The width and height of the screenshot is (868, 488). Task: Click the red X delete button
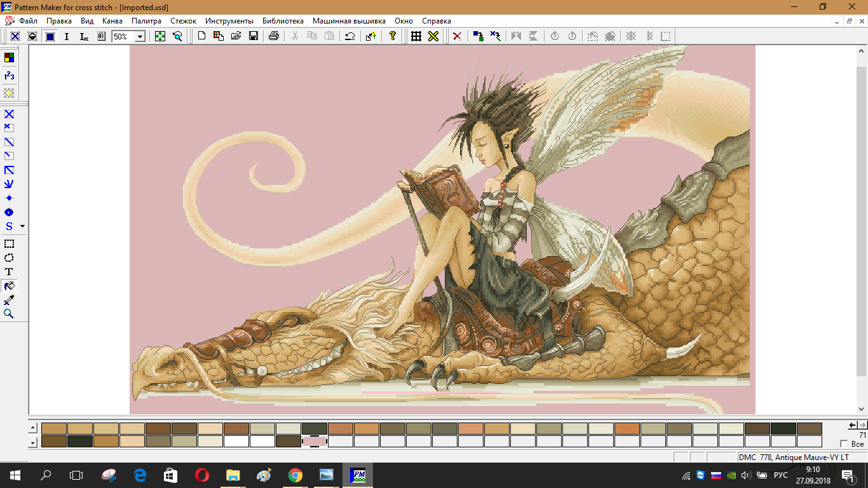(456, 36)
